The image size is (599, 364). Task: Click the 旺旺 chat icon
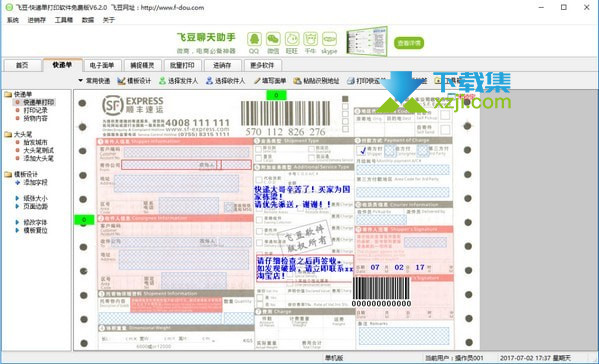pos(292,39)
